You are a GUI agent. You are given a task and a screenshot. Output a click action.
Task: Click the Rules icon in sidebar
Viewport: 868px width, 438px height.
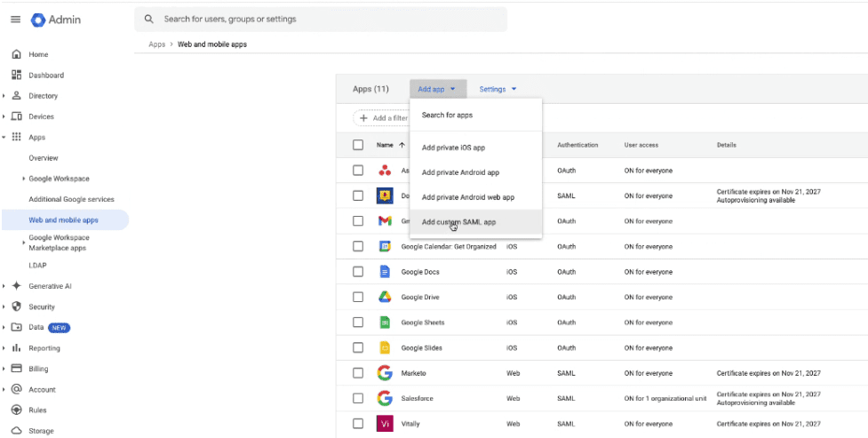tap(17, 410)
